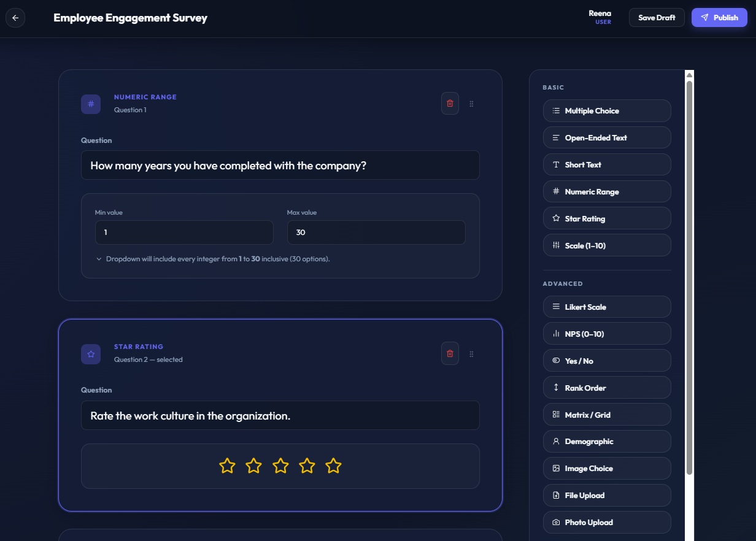
Task: Edit the Min value field
Action: point(184,232)
